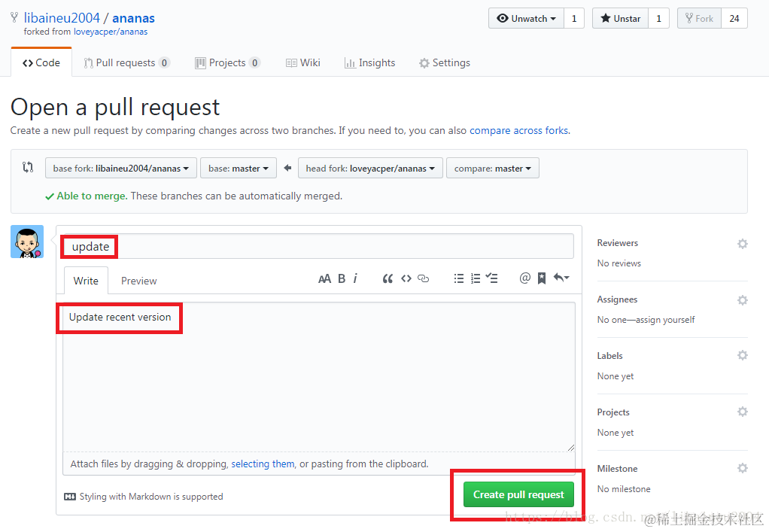Viewport: 769px width, 532px height.
Task: Open the Wiki tab
Action: click(x=303, y=62)
